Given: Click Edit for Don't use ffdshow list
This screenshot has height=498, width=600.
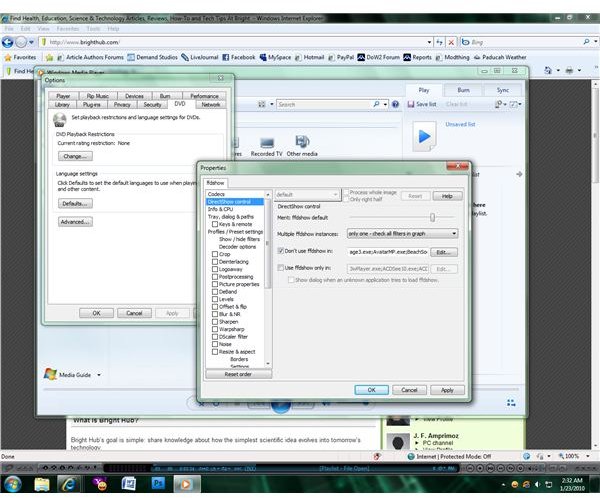Looking at the screenshot, I should [x=443, y=252].
